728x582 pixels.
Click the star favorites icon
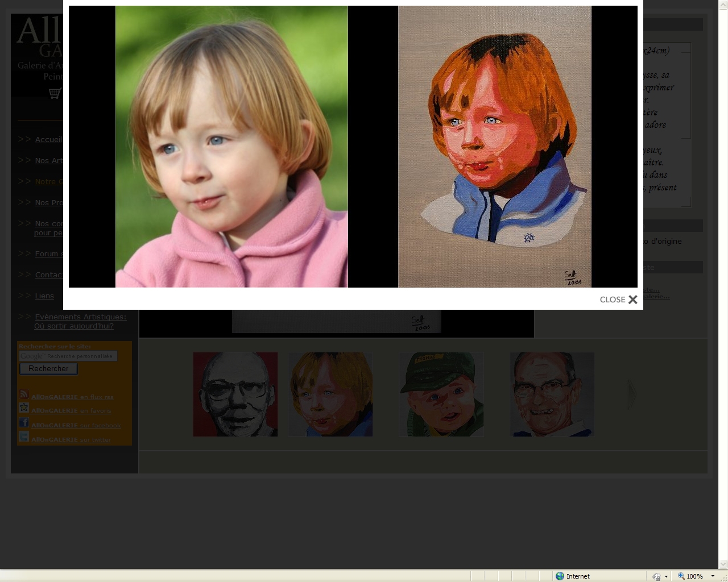(x=24, y=408)
